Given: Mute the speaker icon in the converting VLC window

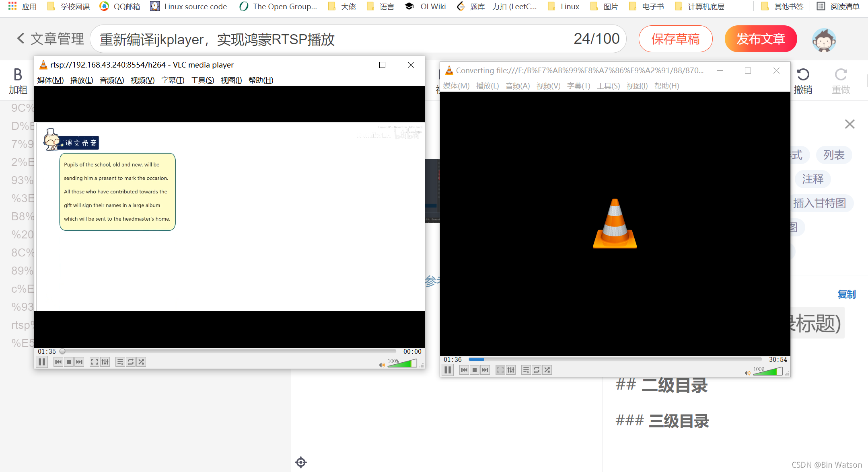Looking at the screenshot, I should click(x=748, y=373).
